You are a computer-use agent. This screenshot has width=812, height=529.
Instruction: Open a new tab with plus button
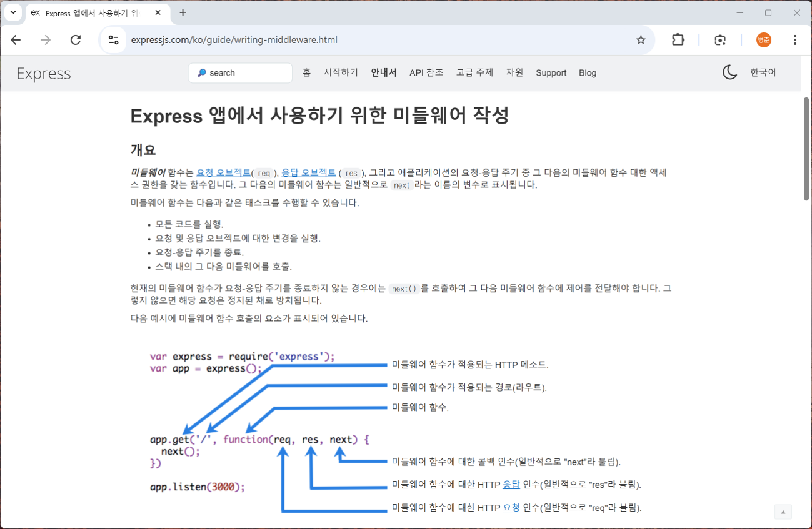[x=183, y=12]
